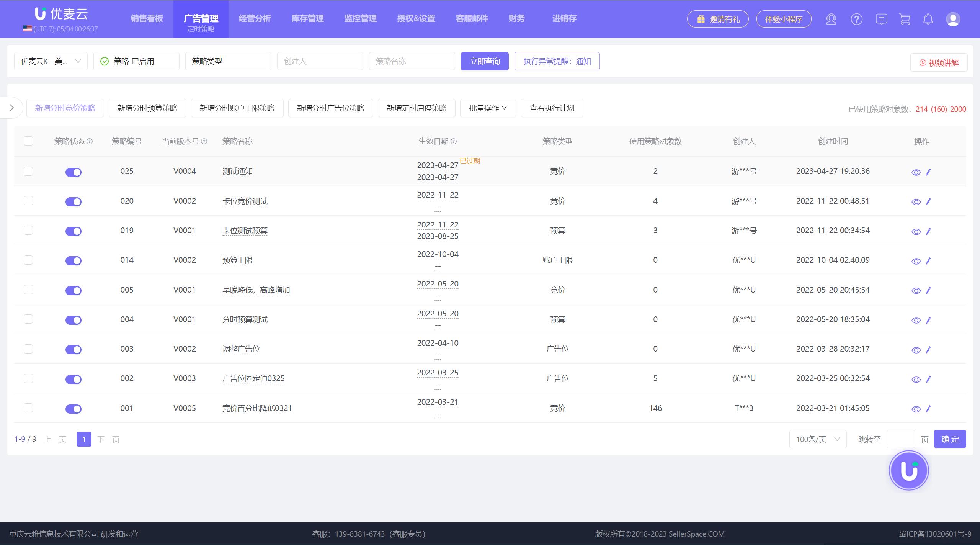
Task: Open the 批量操作 dropdown
Action: click(x=488, y=108)
